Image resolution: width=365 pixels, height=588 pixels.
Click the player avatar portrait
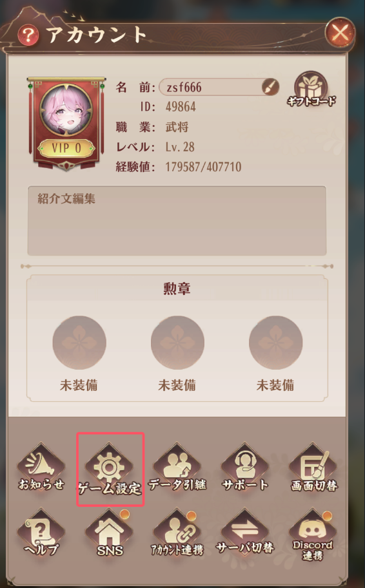click(66, 110)
